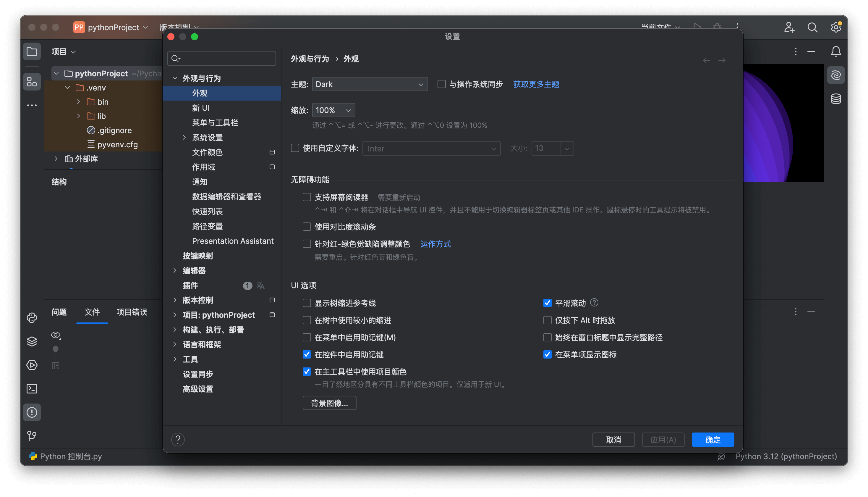Enable 与操作系统同步 checkbox
The image size is (868, 497).
click(x=441, y=84)
